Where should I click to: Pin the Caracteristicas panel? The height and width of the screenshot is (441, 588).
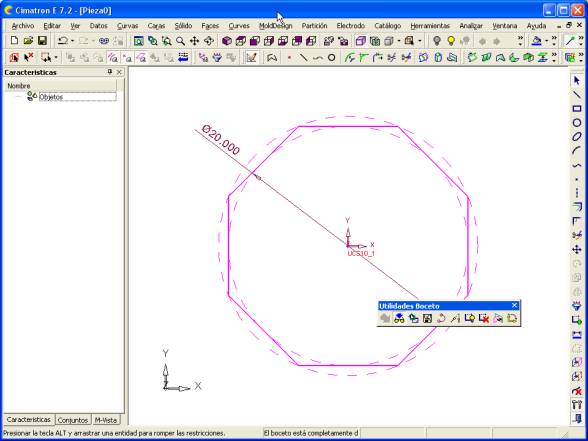click(110, 72)
